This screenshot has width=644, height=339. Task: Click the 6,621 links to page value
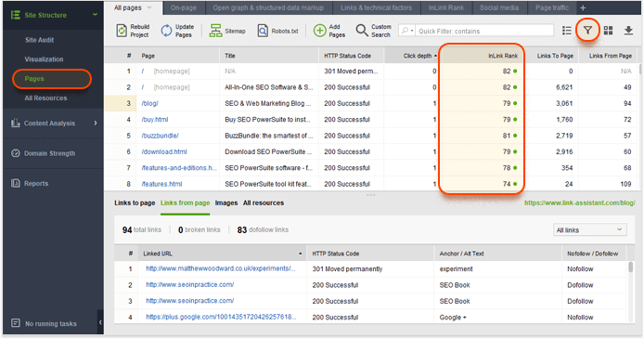click(564, 87)
